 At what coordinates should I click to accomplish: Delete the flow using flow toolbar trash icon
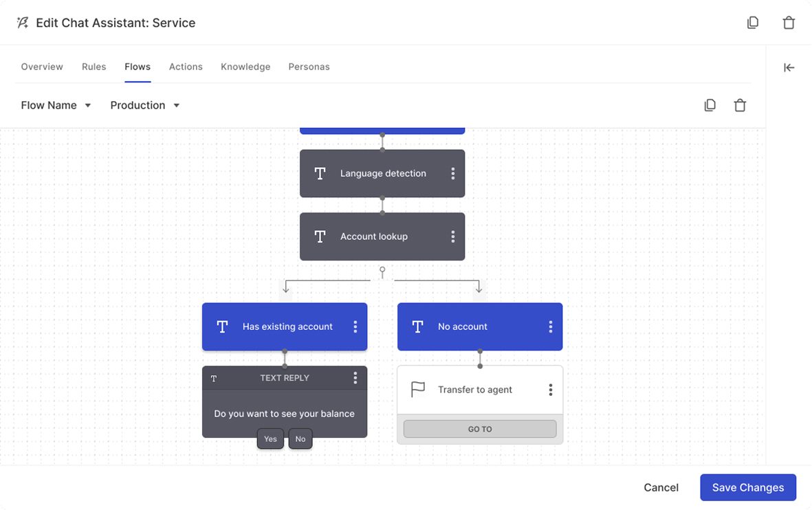(x=740, y=105)
